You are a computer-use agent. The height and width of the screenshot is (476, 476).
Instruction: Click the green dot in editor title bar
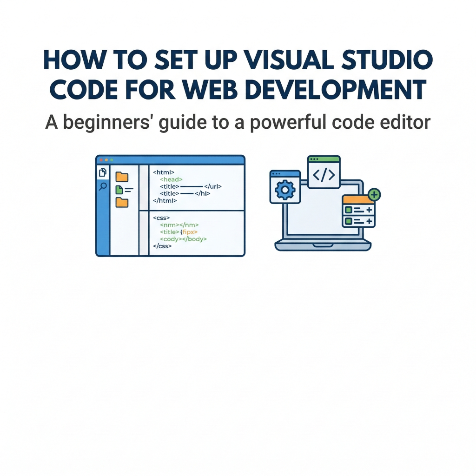pyautogui.click(x=112, y=160)
